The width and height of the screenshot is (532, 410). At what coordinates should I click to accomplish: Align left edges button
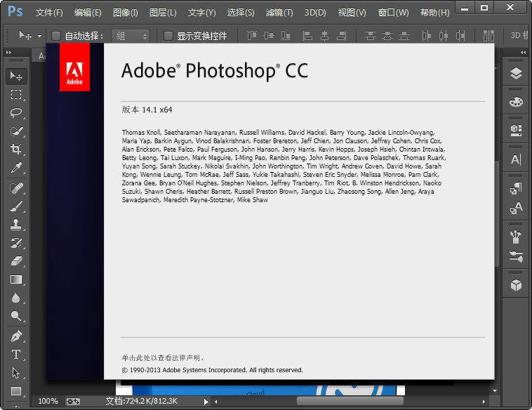(x=307, y=35)
